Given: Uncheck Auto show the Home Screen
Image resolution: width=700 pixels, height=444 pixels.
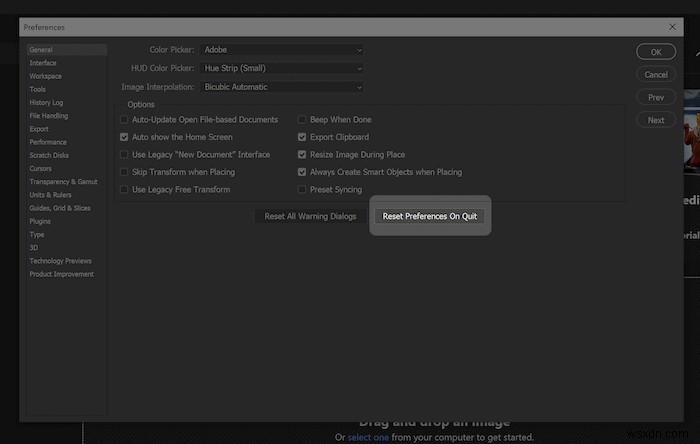Looking at the screenshot, I should [124, 137].
